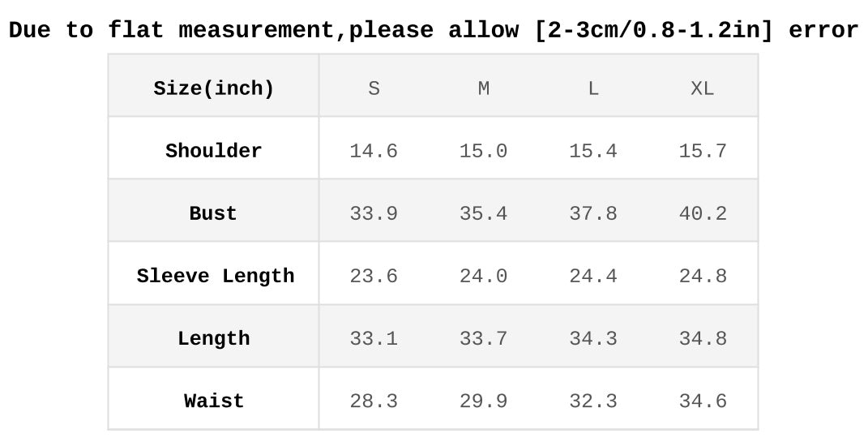Viewport: 868px width, 438px height.
Task: Click Shoulder value 15.7 for size XL
Action: click(x=703, y=151)
